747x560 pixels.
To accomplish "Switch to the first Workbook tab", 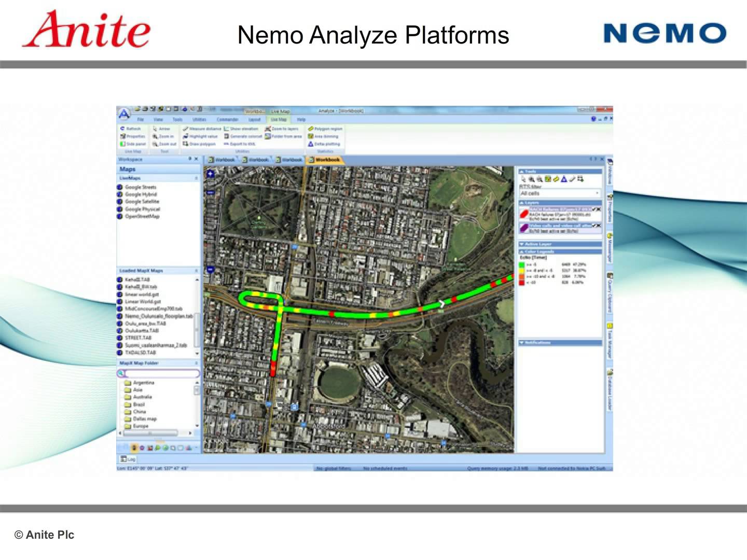I will pos(222,160).
